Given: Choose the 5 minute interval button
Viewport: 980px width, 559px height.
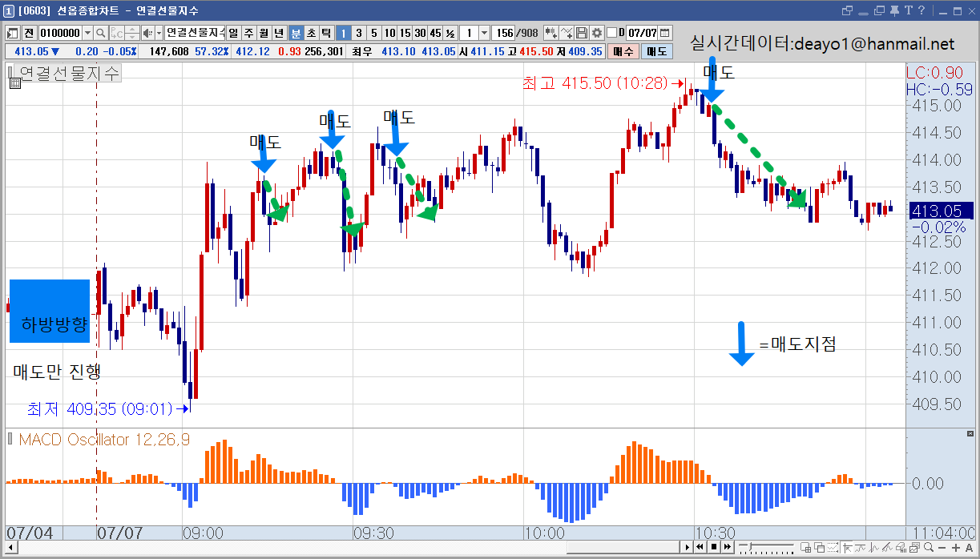Looking at the screenshot, I should [373, 33].
